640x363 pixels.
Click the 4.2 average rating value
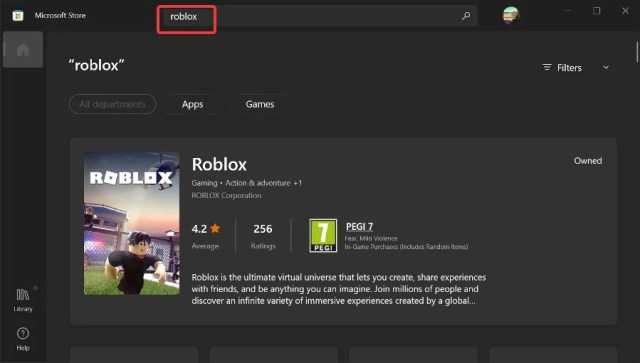[199, 229]
